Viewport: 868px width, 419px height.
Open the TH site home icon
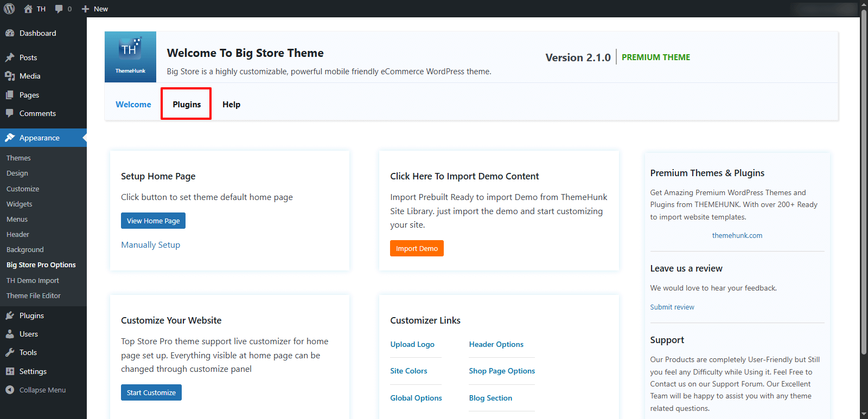pos(28,9)
